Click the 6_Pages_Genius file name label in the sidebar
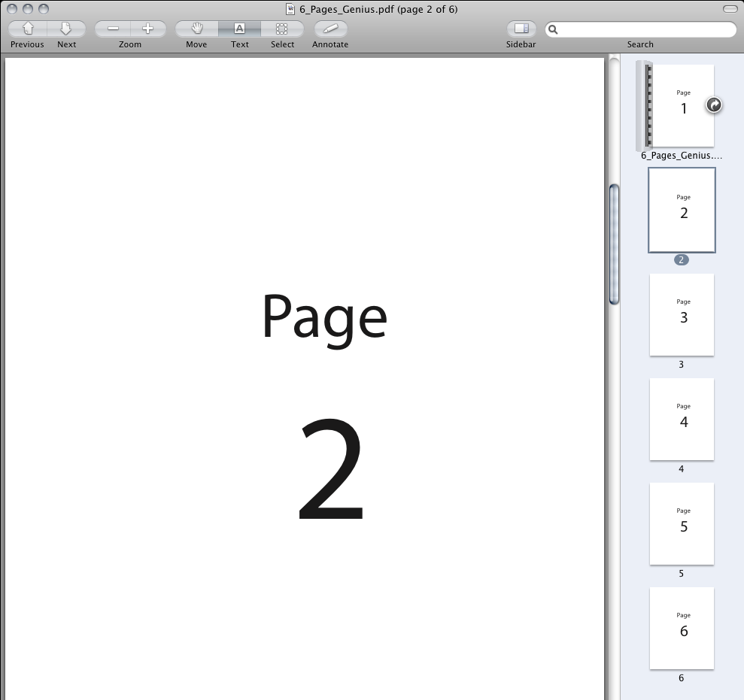Viewport: 744px width, 700px height. point(682,156)
